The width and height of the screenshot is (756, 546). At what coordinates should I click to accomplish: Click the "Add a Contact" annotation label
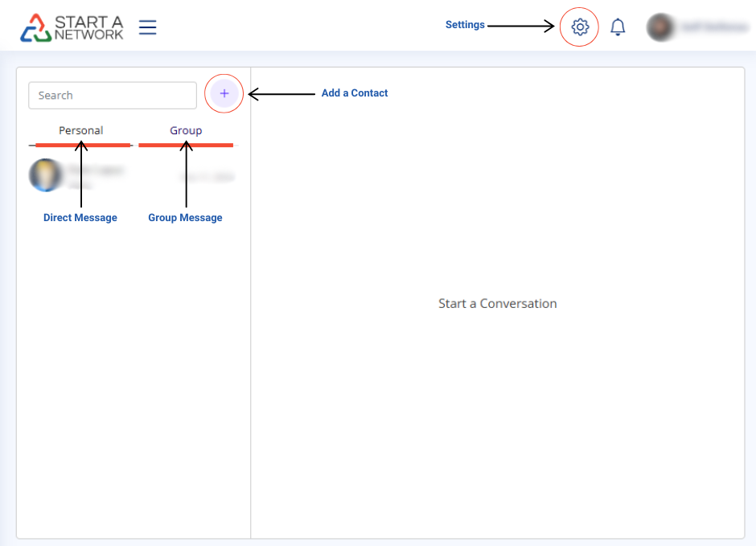click(x=355, y=93)
